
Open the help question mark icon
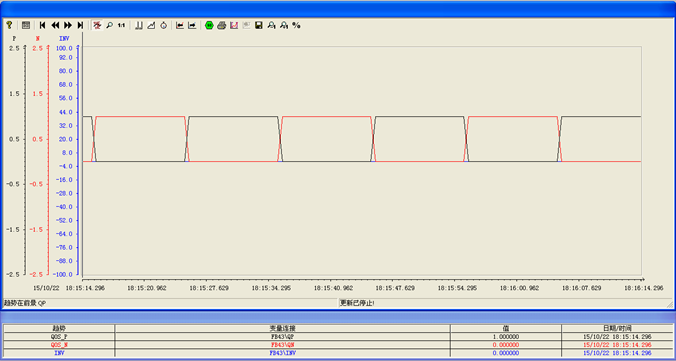pos(9,25)
